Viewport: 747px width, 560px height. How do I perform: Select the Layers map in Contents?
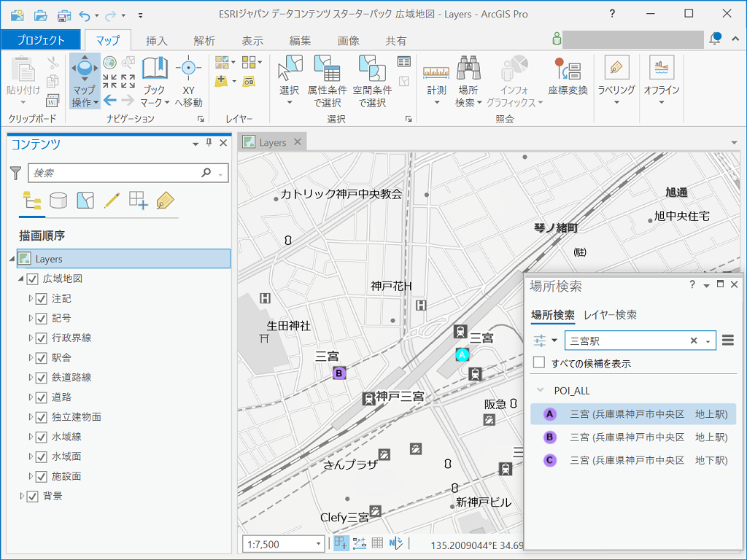(123, 259)
